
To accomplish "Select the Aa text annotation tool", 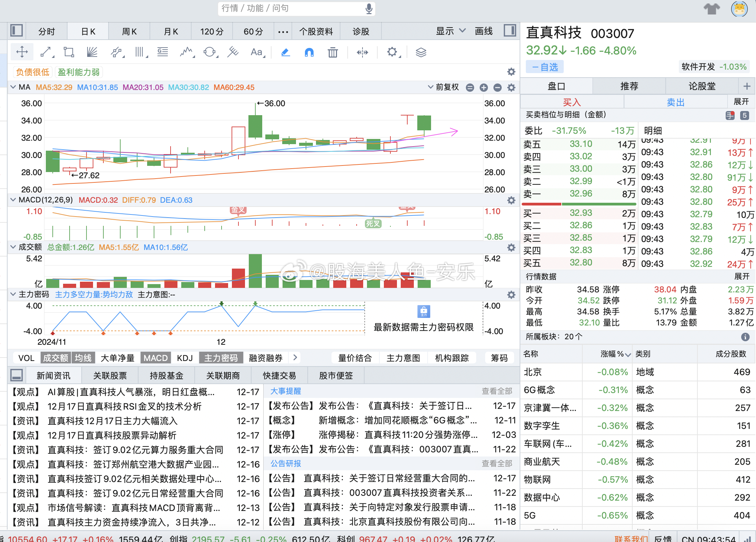I will 256,52.
